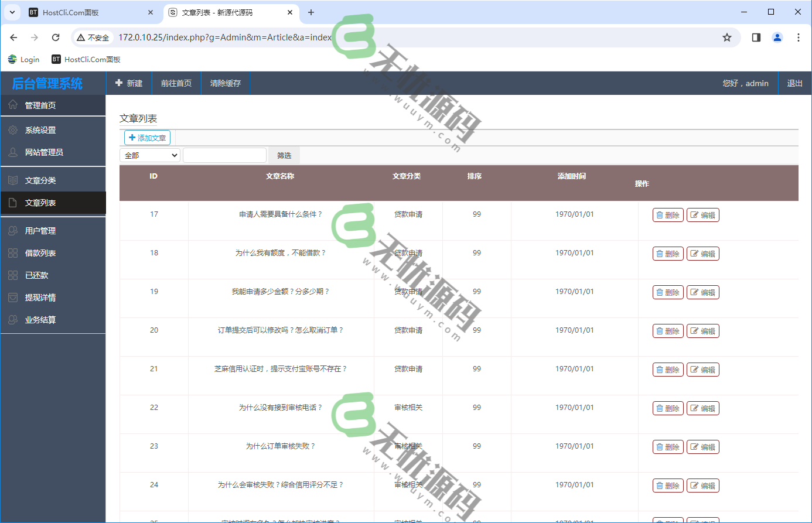812x523 pixels.
Task: Open 已还款 from the left menu
Action: 13,275
